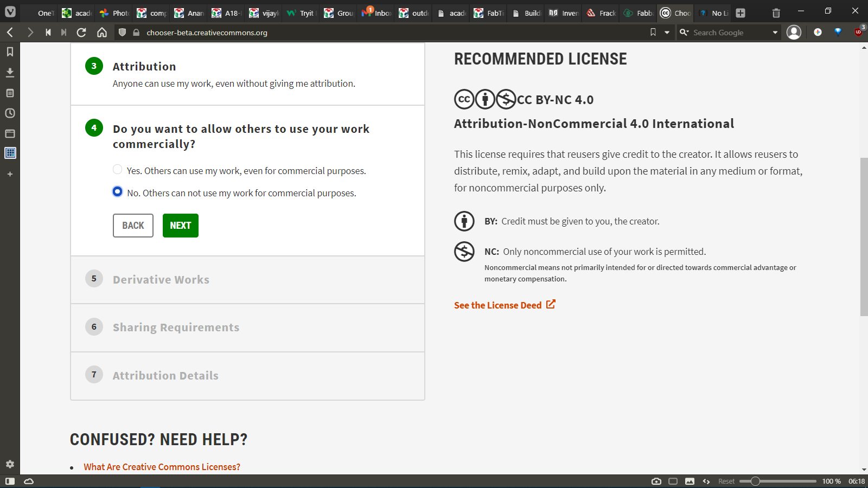
Task: Click the Fast Forward navigation button
Action: point(64,33)
